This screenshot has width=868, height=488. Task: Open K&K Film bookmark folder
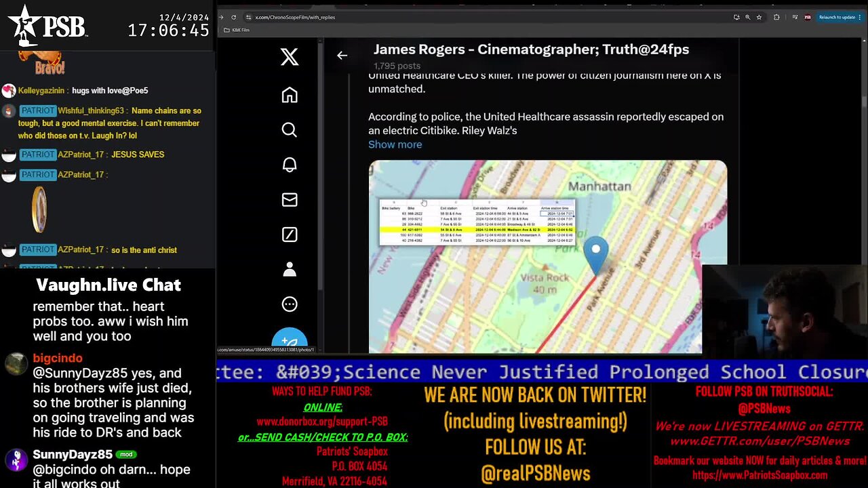[237, 30]
